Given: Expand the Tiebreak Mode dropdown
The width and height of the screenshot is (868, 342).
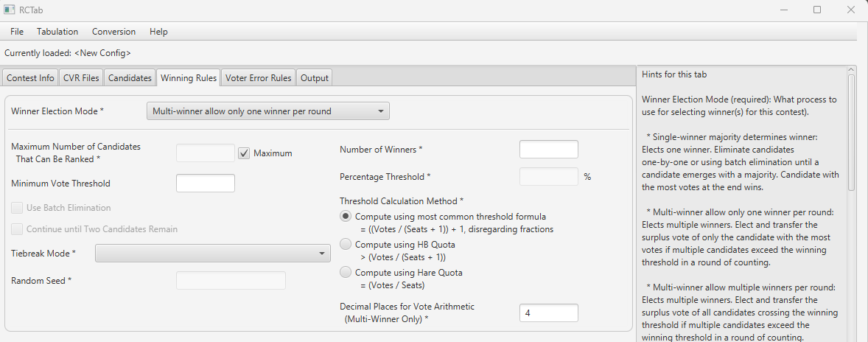Looking at the screenshot, I should [x=213, y=253].
